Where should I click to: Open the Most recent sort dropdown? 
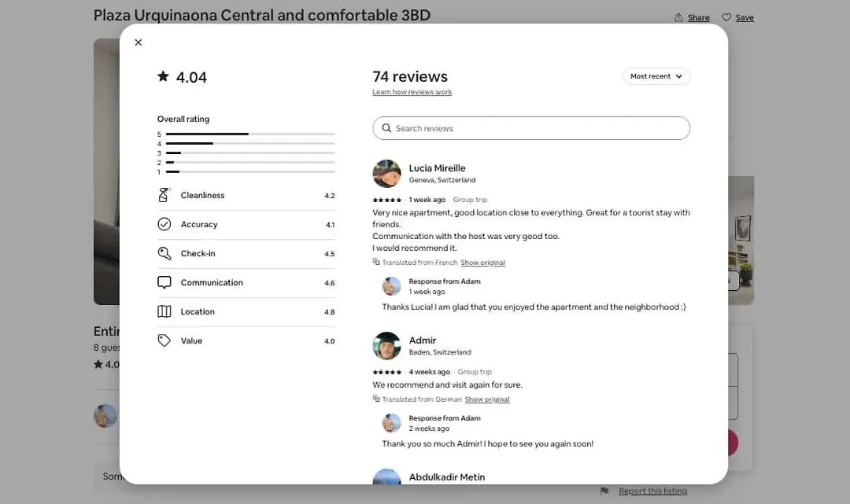pyautogui.click(x=656, y=76)
